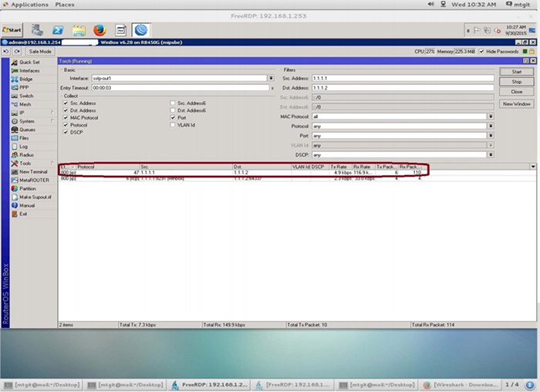
Task: Toggle Dst. Address collect checkbox
Action: point(66,110)
